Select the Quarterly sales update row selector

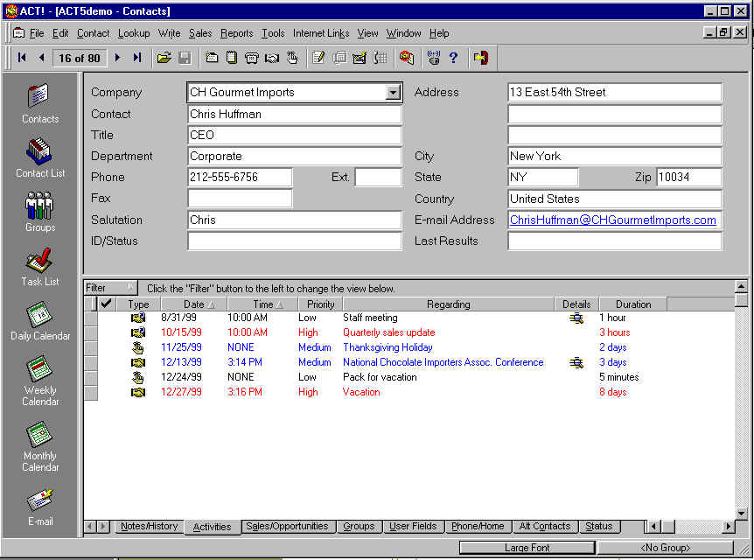pyautogui.click(x=91, y=332)
